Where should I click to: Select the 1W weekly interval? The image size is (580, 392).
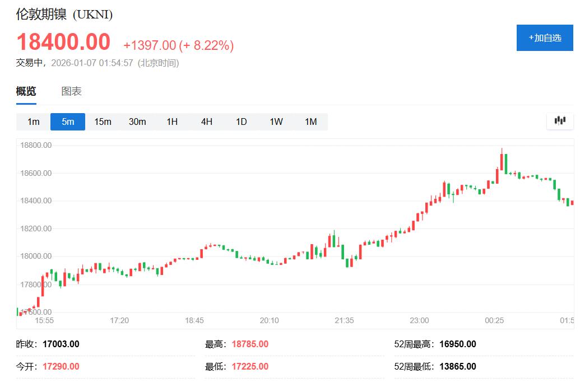pos(276,122)
